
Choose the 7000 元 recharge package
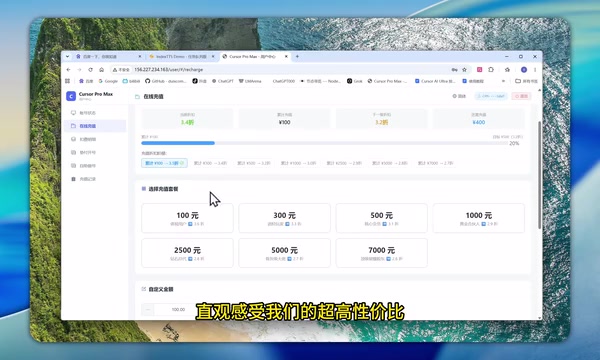(x=382, y=253)
